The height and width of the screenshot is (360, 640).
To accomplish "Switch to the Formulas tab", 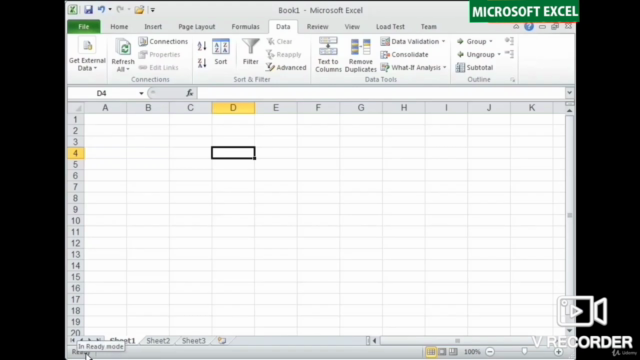I will pos(245,27).
